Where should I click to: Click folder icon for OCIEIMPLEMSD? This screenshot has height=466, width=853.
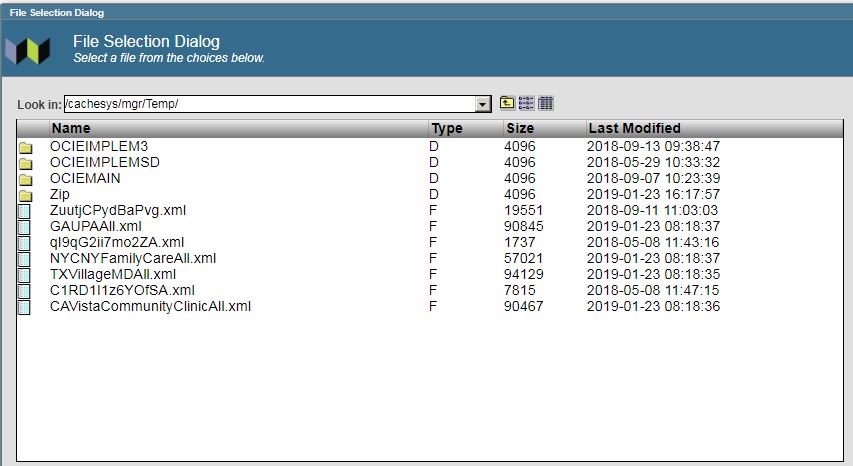coord(26,163)
